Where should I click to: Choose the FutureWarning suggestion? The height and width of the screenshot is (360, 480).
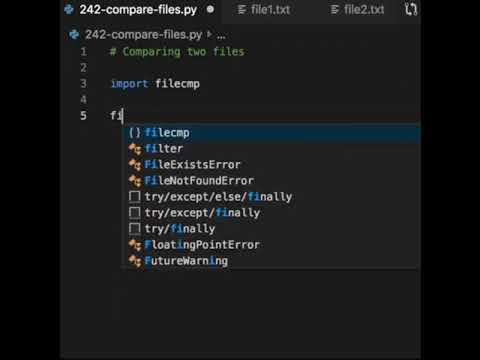pyautogui.click(x=271, y=261)
